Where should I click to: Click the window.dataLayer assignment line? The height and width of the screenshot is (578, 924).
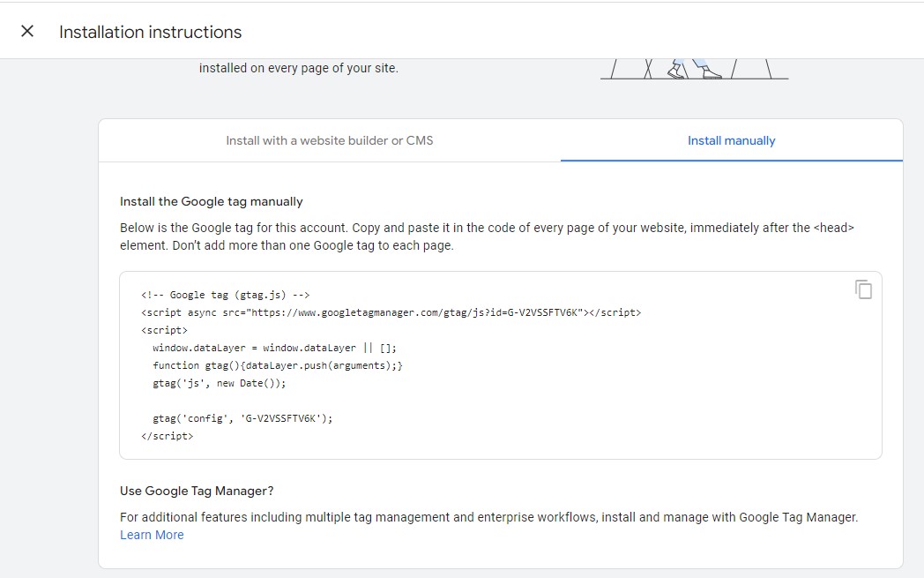tap(274, 348)
